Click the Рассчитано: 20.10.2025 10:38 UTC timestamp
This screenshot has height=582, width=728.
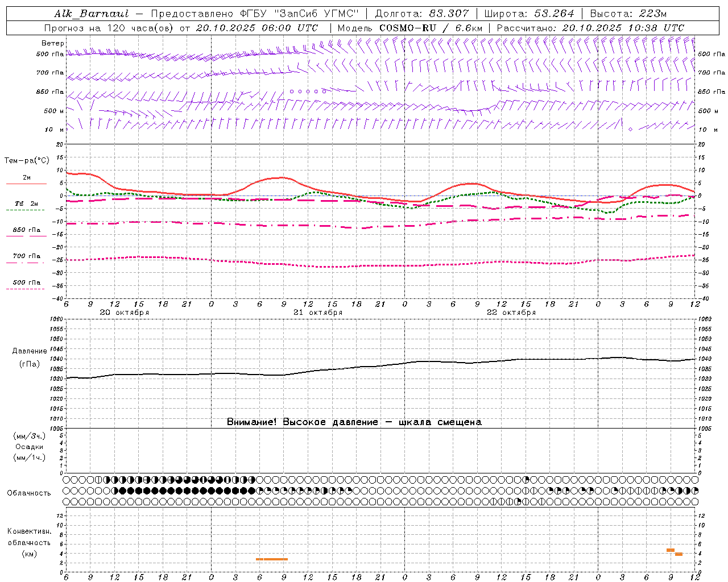(590, 28)
